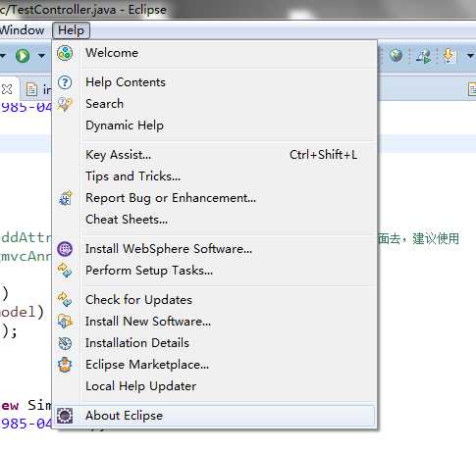Click the Eclipse Marketplace icon
This screenshot has width=476, height=451.
(65, 365)
